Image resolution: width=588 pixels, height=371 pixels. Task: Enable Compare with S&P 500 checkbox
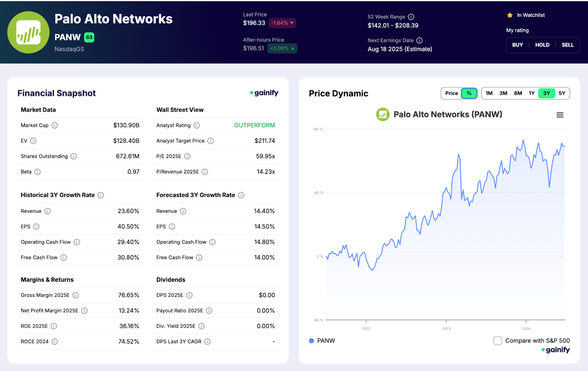[498, 341]
